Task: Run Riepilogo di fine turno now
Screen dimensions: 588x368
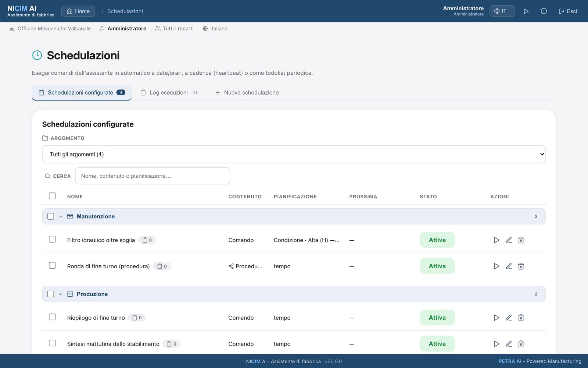Action: 496,318
